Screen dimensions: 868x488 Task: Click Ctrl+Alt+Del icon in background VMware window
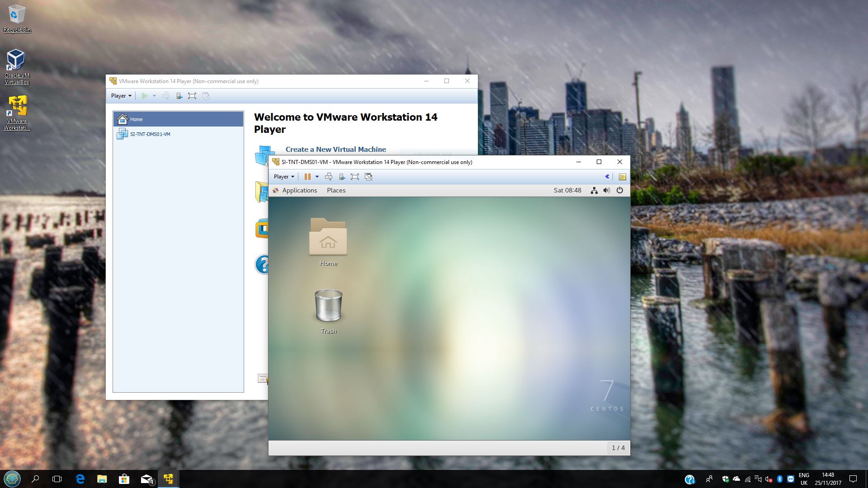click(x=166, y=96)
